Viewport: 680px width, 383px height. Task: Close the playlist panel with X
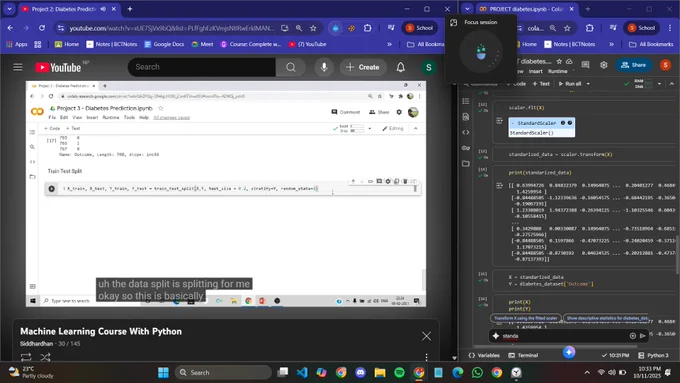pos(426,336)
